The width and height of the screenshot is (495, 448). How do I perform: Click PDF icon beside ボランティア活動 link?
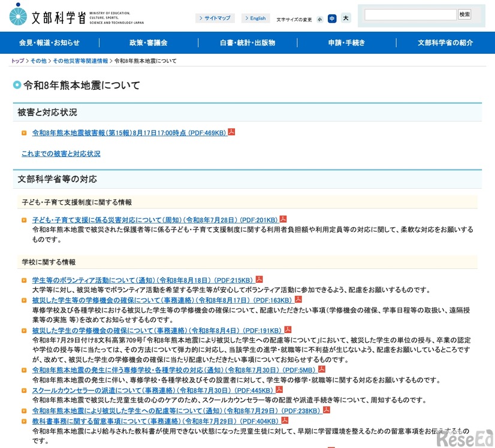click(x=259, y=279)
